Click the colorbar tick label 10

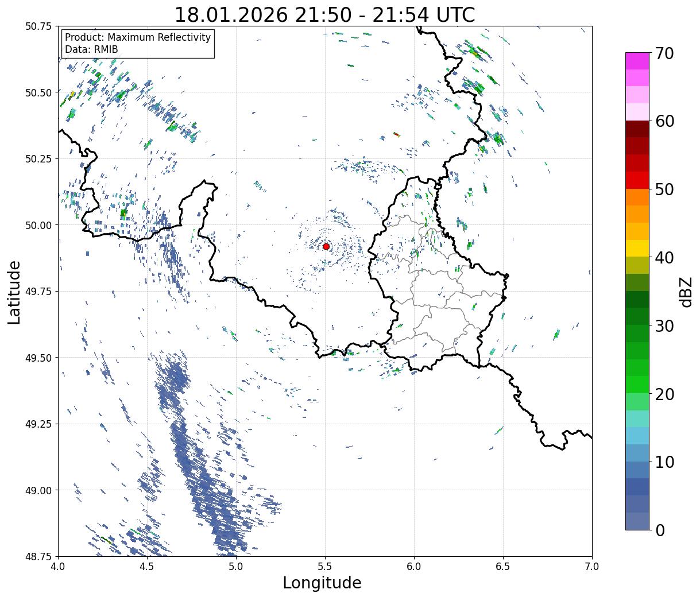coord(664,462)
